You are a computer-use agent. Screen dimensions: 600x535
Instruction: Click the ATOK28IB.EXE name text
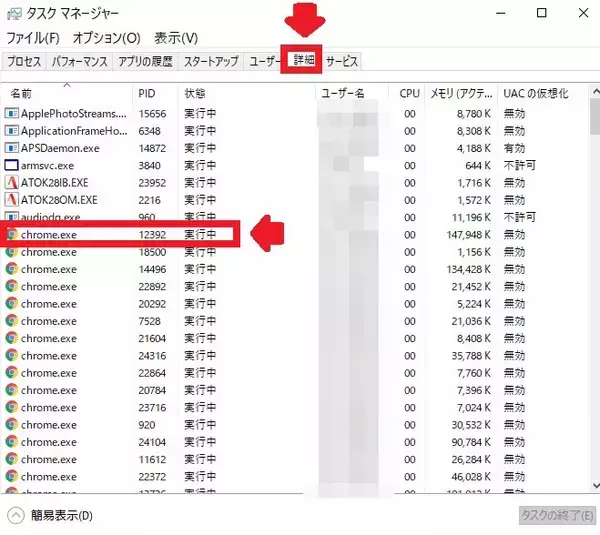tap(54, 183)
